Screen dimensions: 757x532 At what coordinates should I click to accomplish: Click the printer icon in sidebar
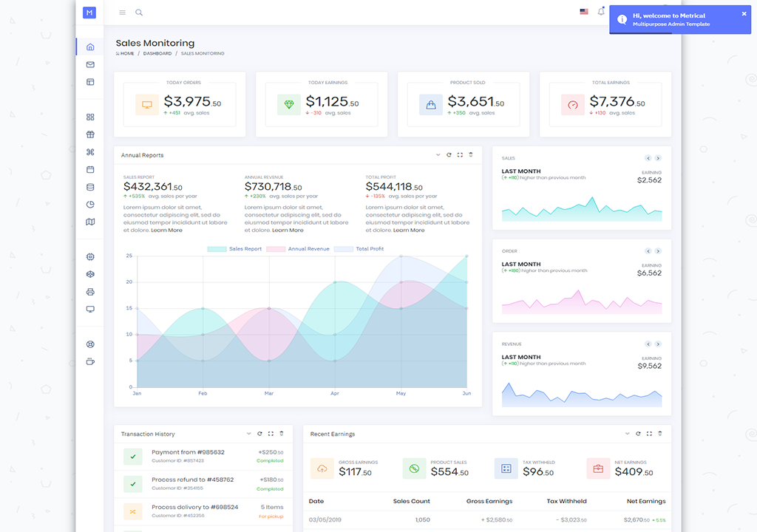click(x=90, y=292)
